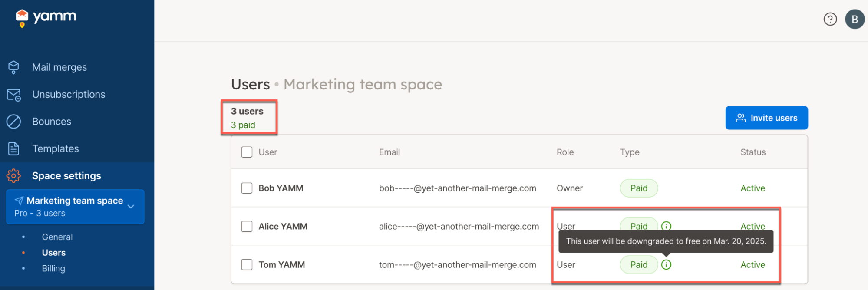
Task: Click the Templates document icon
Action: pos(13,148)
